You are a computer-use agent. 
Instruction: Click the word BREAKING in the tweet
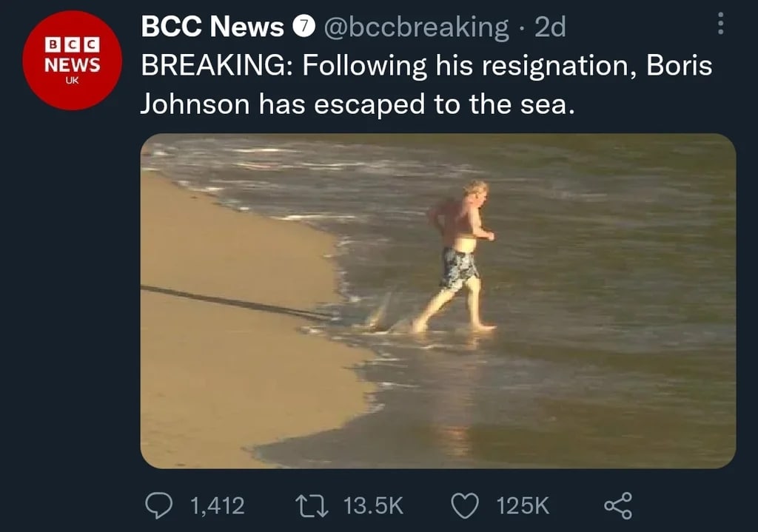[216, 66]
